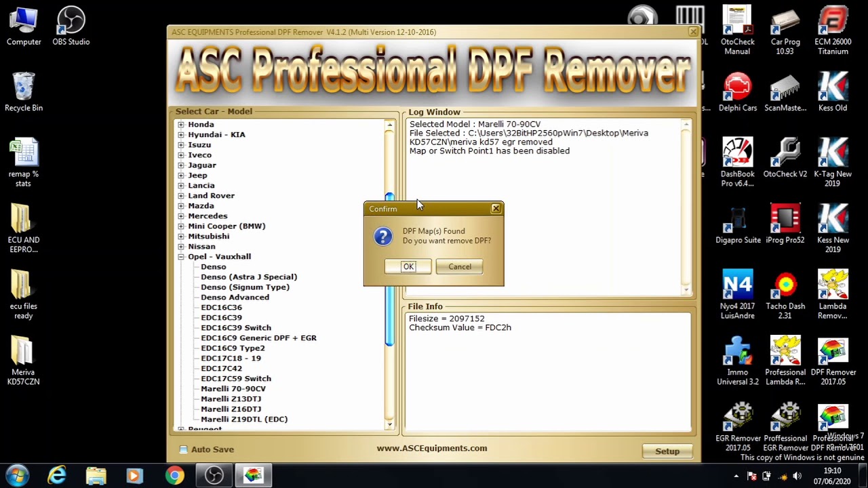Expand the Jaguar tree node
This screenshot has width=868, height=488.
point(181,165)
